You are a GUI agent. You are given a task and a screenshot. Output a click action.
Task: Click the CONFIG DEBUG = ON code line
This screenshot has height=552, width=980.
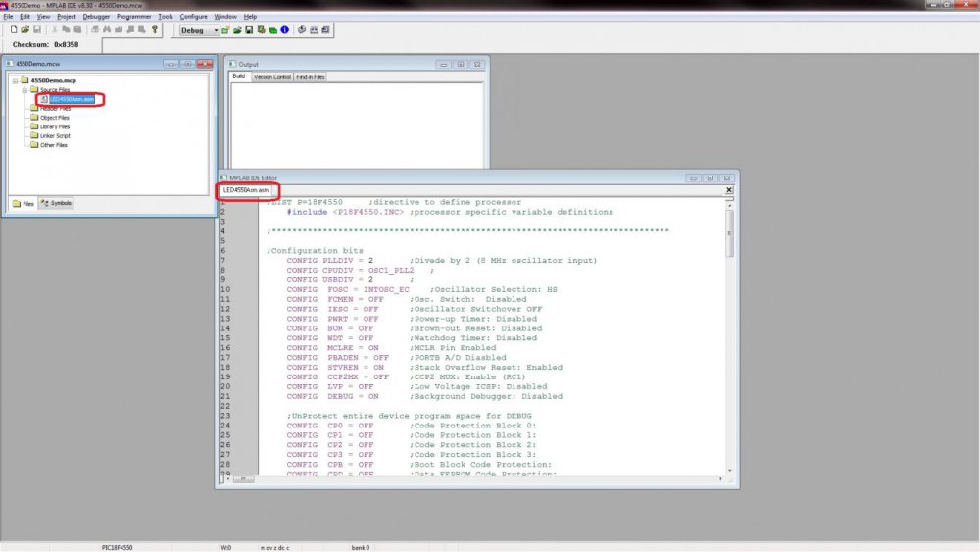coord(424,396)
